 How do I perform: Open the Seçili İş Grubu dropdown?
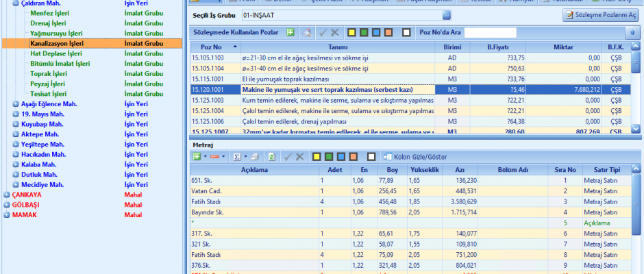(x=447, y=14)
